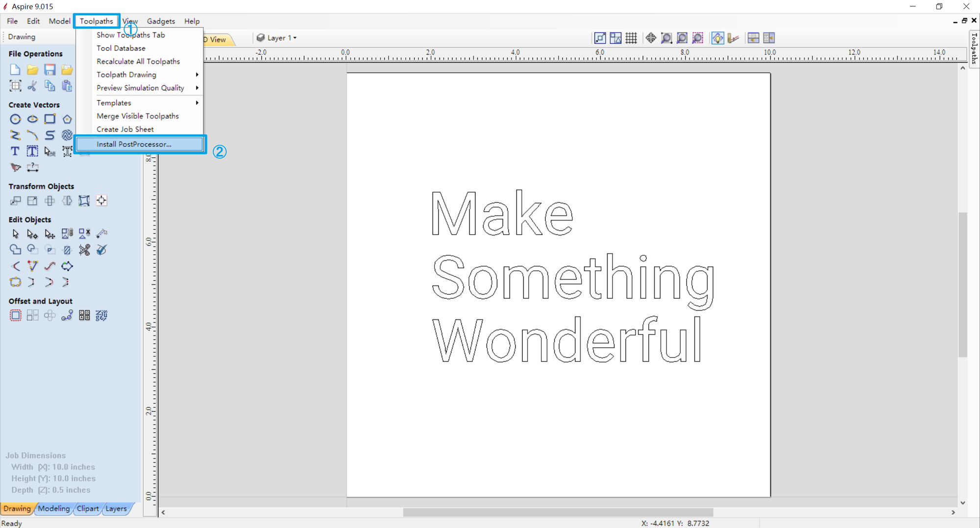Toggle the grid display icon
The image size is (980, 528).
coord(631,38)
